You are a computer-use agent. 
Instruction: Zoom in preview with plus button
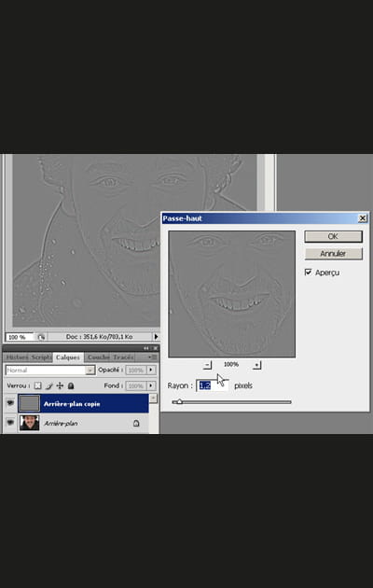(256, 365)
